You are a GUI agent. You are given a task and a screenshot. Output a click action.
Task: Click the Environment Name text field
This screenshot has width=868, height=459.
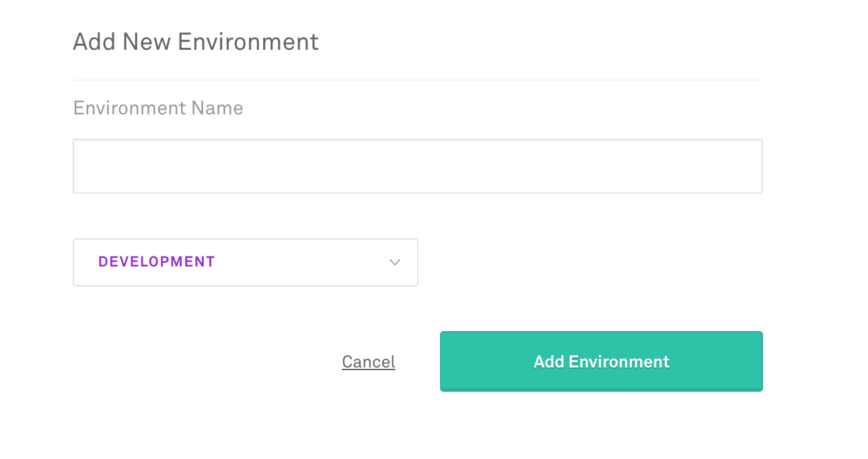(417, 166)
